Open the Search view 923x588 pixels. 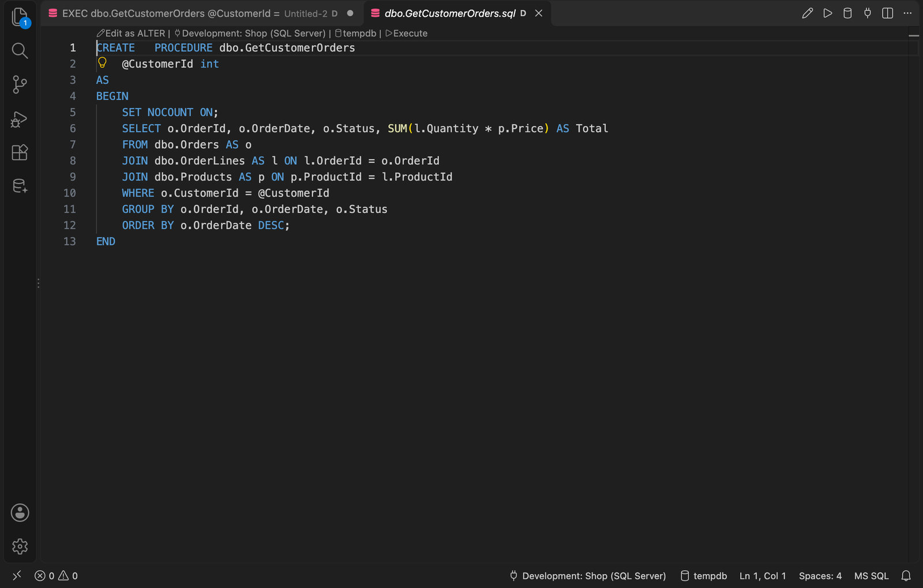tap(20, 51)
